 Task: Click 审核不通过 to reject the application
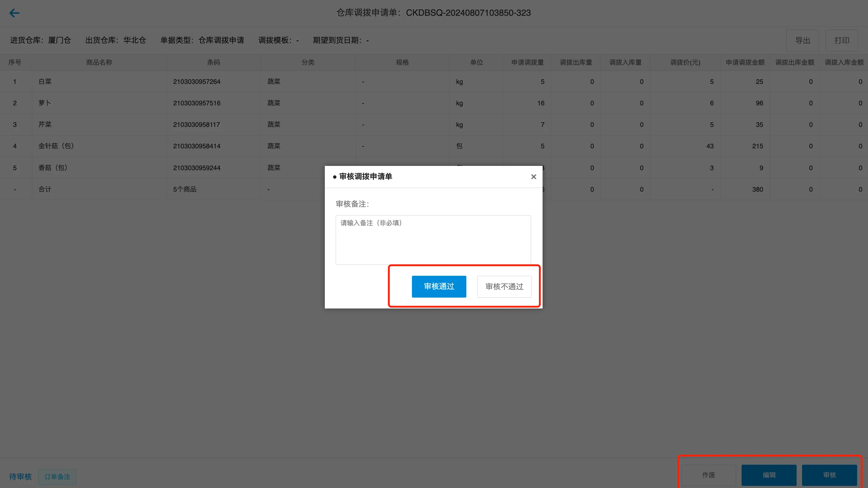504,286
